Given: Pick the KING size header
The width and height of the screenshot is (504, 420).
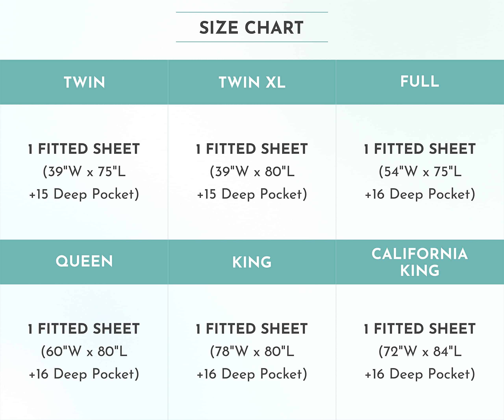Looking at the screenshot, I should [252, 262].
